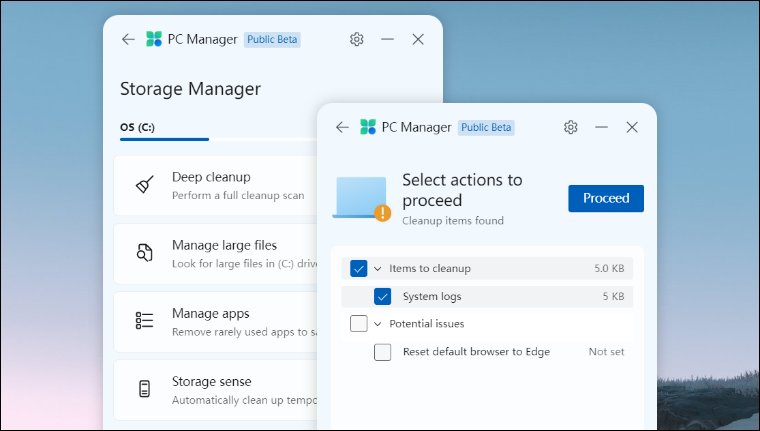The image size is (760, 431).
Task: Click PC Manager logo in Storage Manager window
Action: [154, 39]
